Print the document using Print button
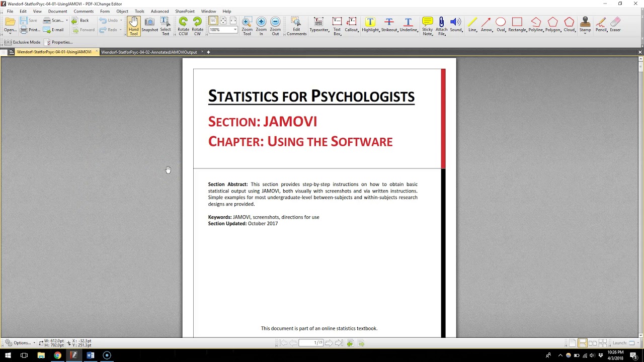 pyautogui.click(x=30, y=30)
